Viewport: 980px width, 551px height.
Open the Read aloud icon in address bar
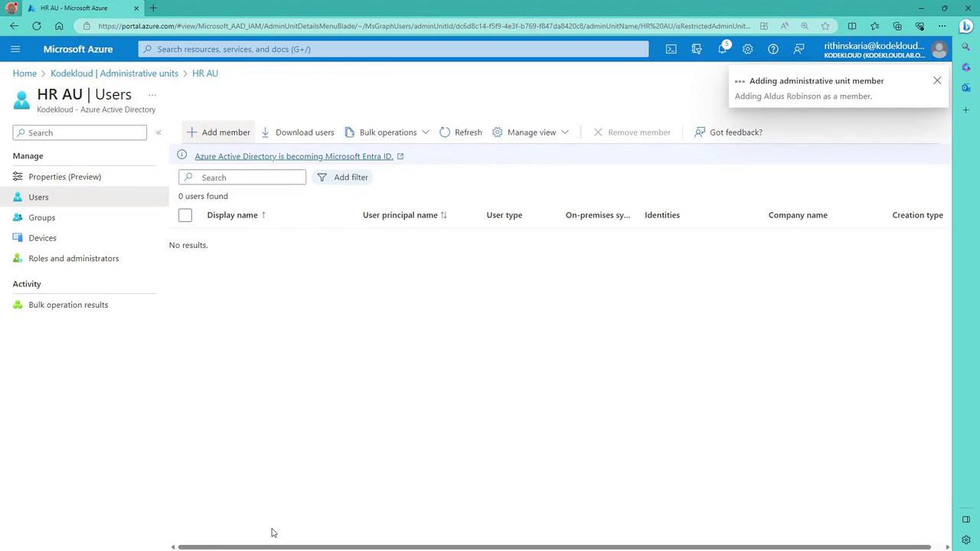coord(785,26)
